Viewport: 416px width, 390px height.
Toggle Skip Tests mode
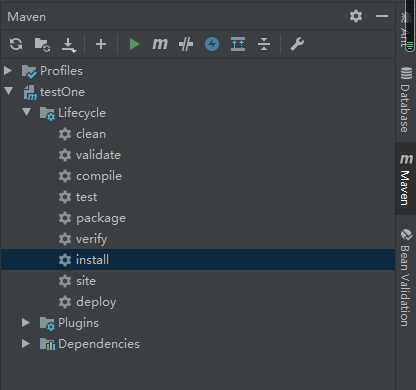[212, 44]
